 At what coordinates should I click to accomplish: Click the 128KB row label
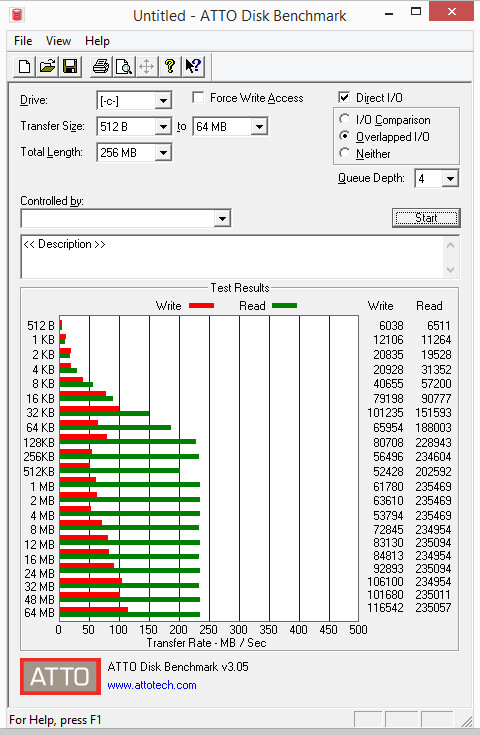coord(39,442)
